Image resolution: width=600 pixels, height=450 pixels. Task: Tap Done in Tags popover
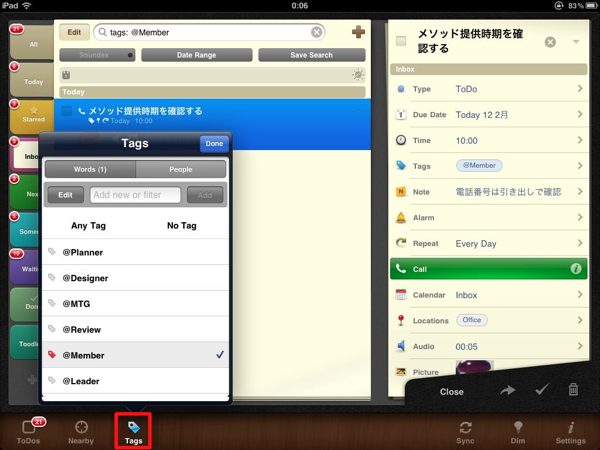tap(214, 143)
